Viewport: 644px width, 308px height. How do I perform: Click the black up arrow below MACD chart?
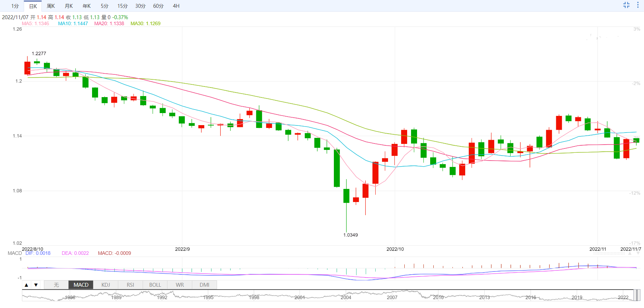point(27,285)
